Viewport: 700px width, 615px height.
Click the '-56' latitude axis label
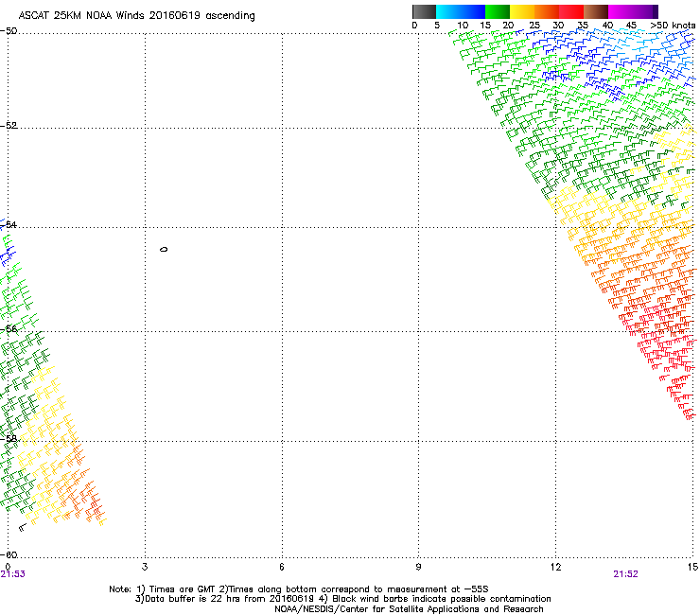(x=9, y=329)
